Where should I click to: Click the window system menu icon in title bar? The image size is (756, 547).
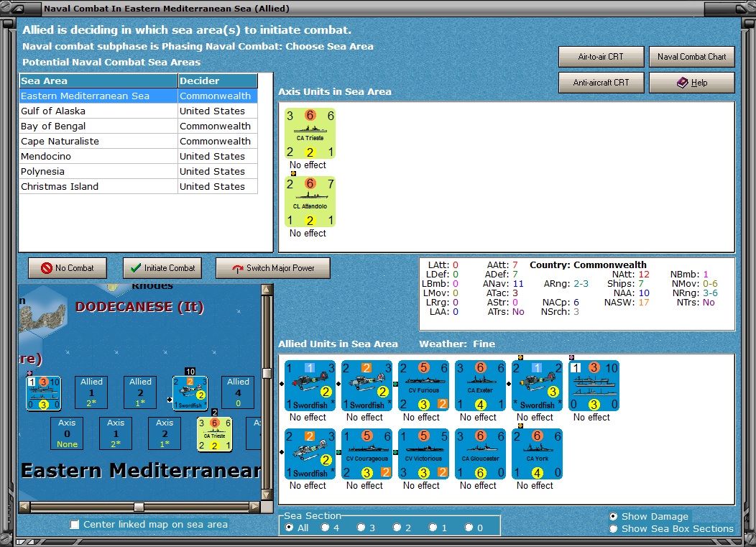click(19, 9)
